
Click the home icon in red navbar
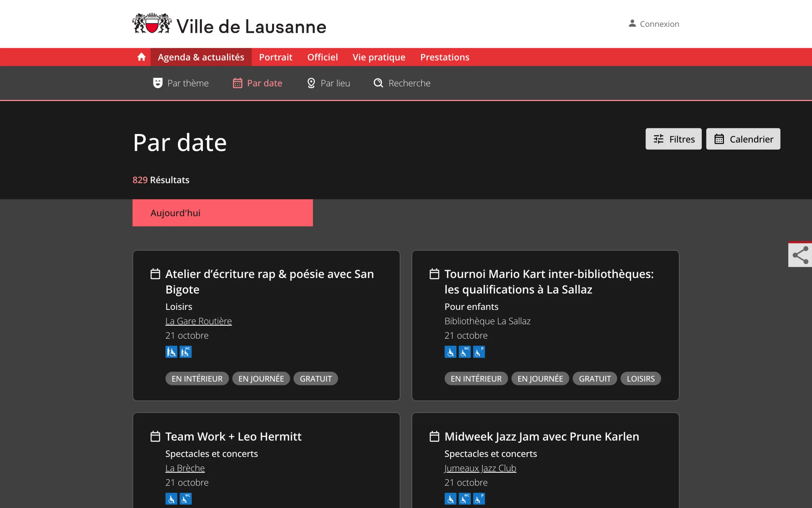141,57
